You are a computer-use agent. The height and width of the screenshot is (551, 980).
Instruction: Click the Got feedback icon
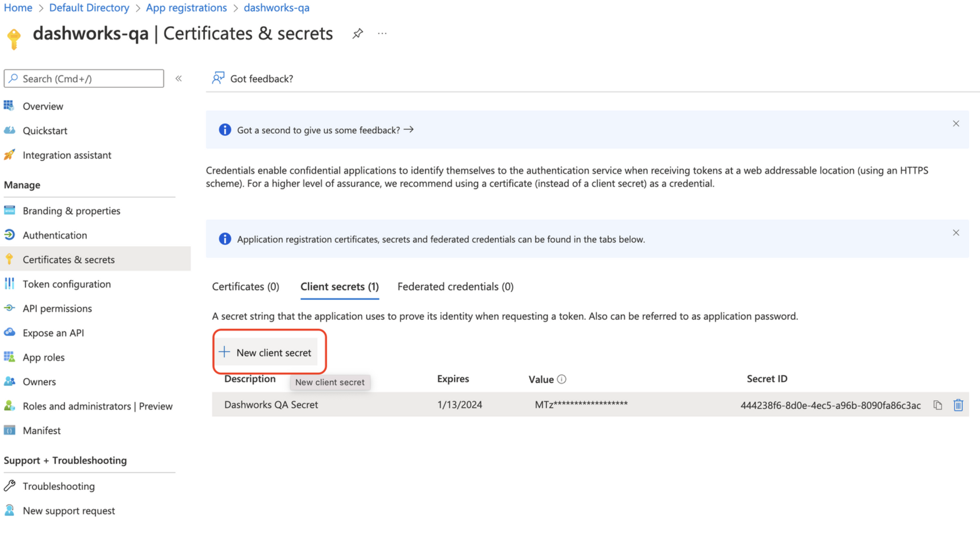[x=218, y=78]
